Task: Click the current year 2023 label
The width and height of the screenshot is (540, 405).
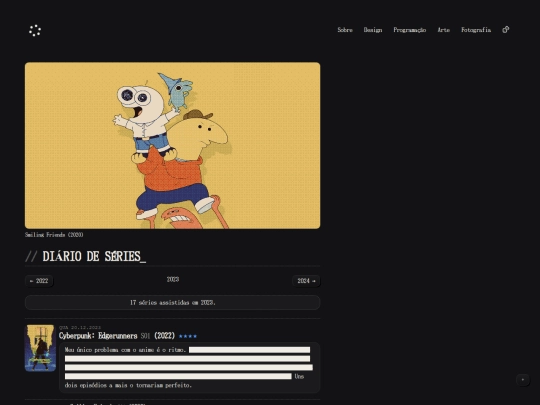Action: pyautogui.click(x=173, y=279)
